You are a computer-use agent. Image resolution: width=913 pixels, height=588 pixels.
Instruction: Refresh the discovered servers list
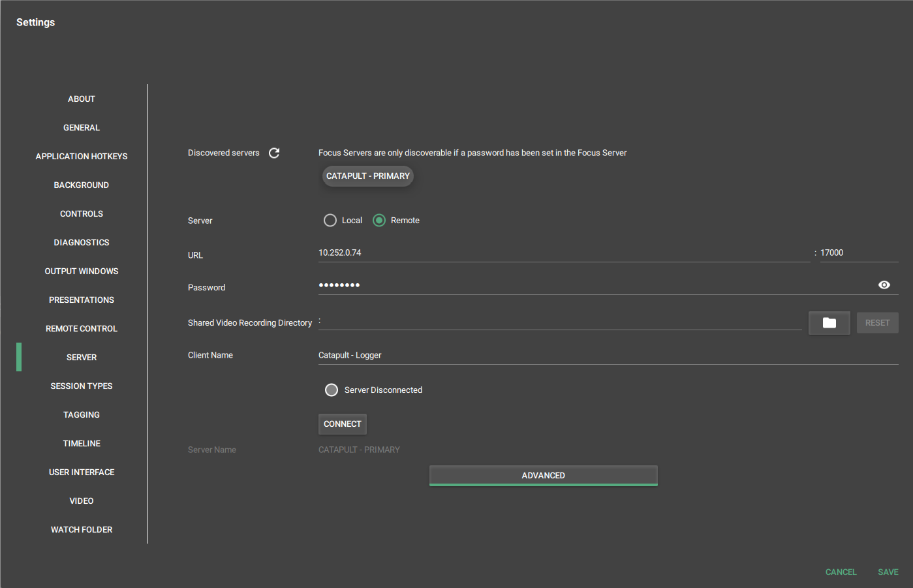click(x=274, y=153)
